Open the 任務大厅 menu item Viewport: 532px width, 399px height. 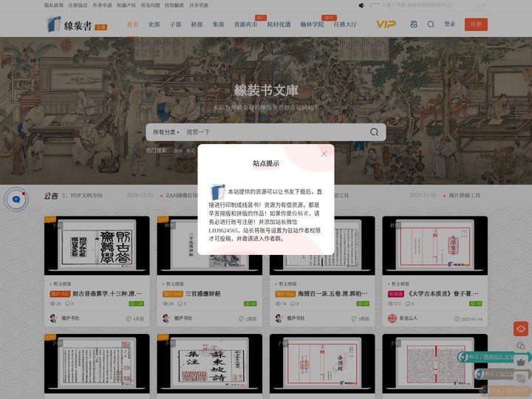tap(345, 24)
